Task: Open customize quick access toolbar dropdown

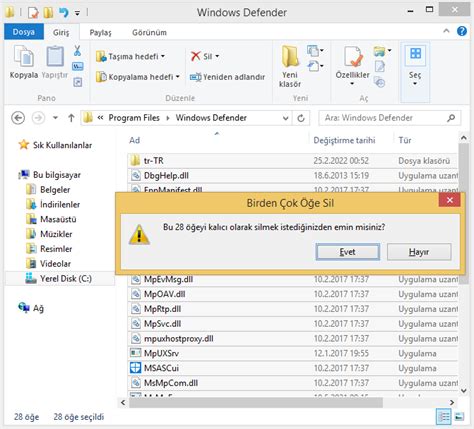Action: pyautogui.click(x=77, y=13)
